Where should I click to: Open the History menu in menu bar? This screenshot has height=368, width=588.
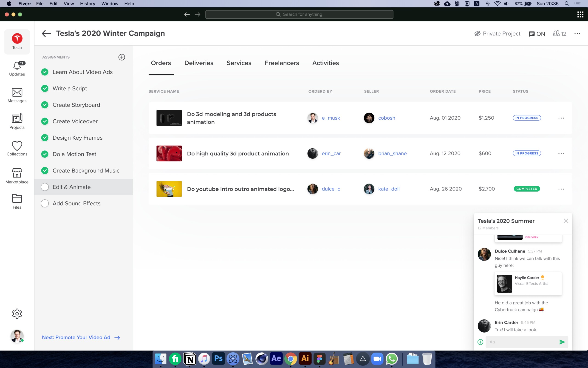(x=88, y=4)
